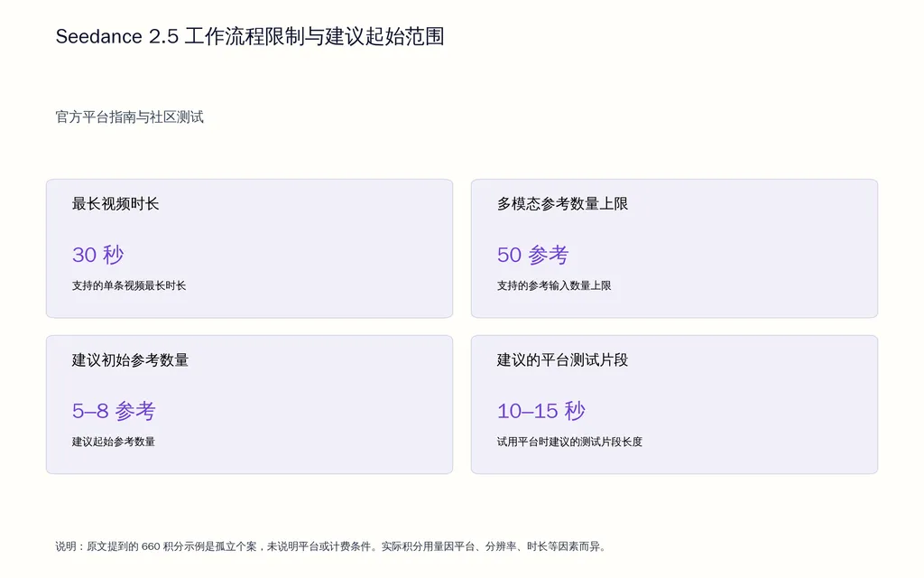Select the '最长视频时长' card heading
This screenshot has width=924, height=578.
tap(115, 204)
